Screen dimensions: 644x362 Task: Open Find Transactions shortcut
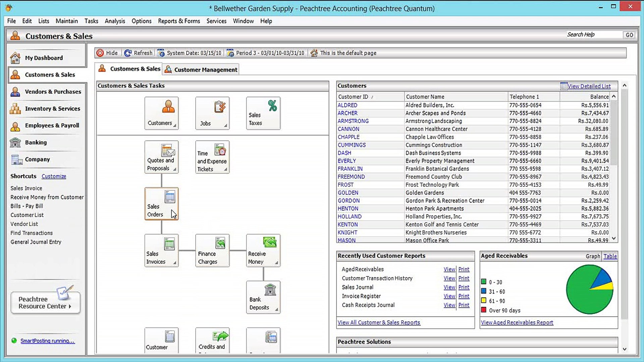tap(32, 233)
